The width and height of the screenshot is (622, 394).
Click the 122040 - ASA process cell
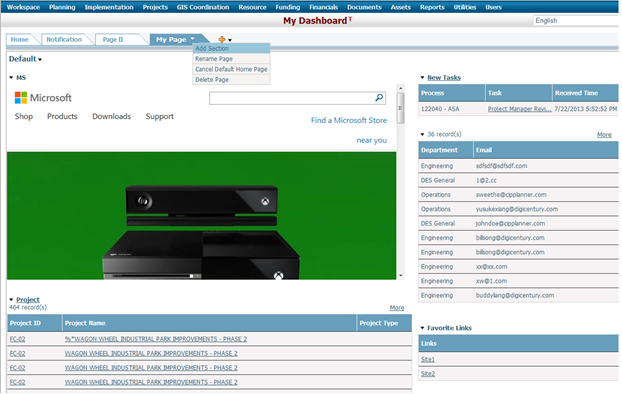pos(440,109)
